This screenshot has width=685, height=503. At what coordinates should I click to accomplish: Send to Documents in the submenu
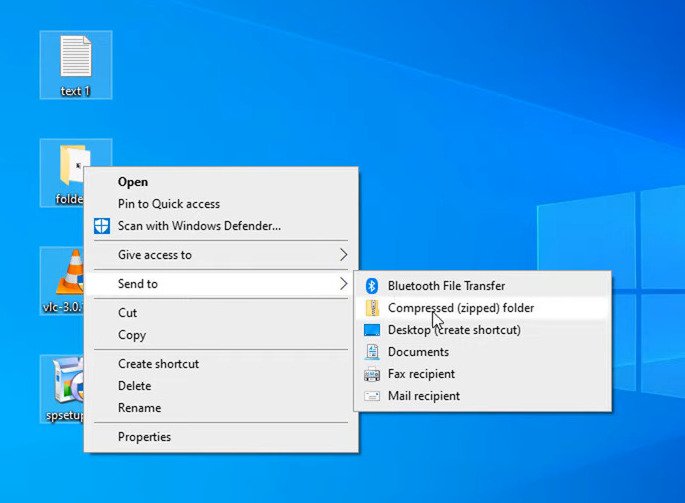(x=418, y=352)
